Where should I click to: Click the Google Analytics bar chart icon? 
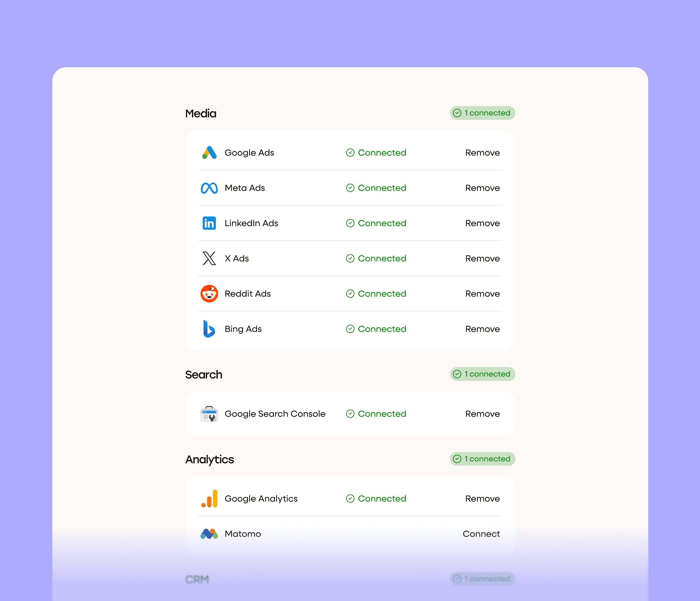coord(209,499)
